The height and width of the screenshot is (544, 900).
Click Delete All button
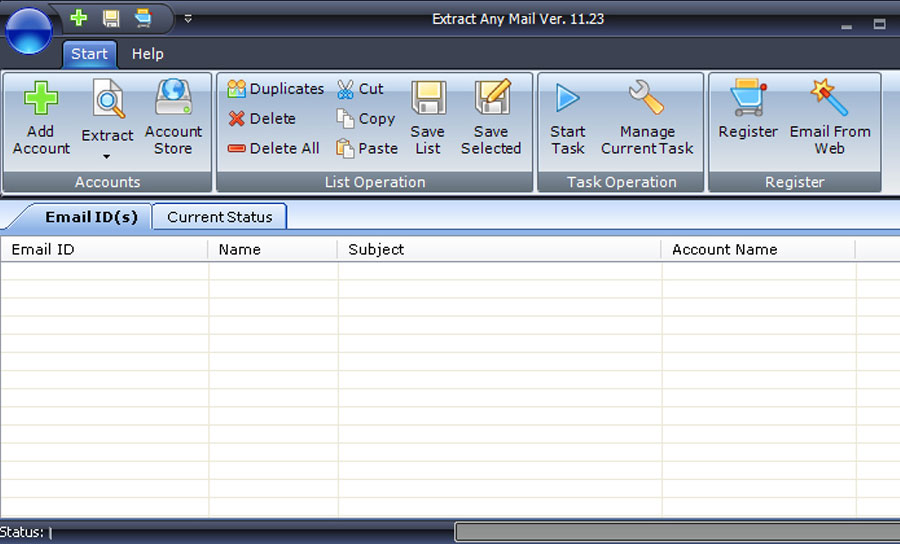pos(273,148)
